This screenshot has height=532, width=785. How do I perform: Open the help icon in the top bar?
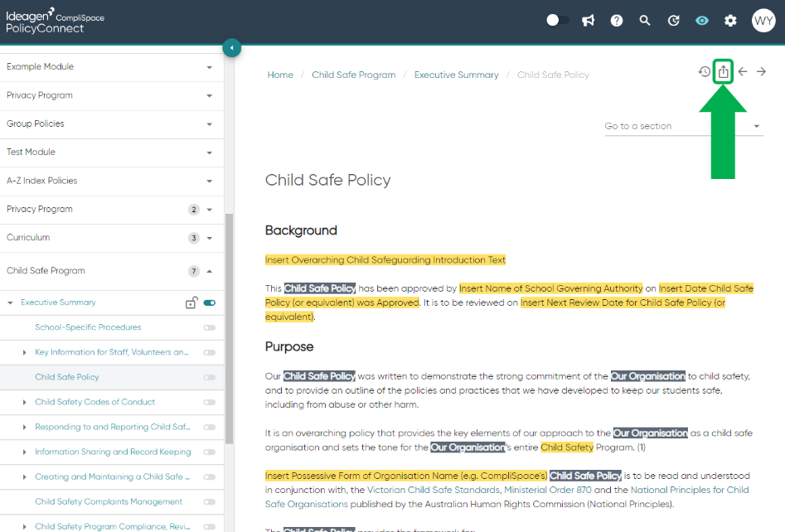617,20
